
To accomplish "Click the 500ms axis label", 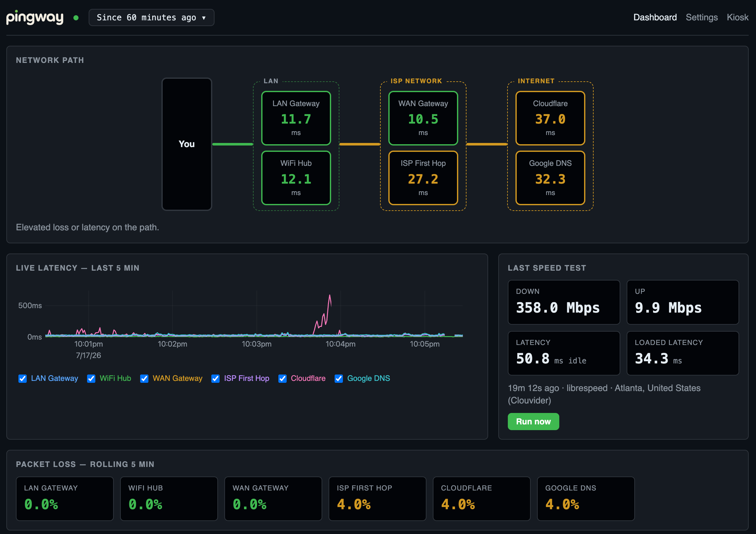I will [30, 306].
